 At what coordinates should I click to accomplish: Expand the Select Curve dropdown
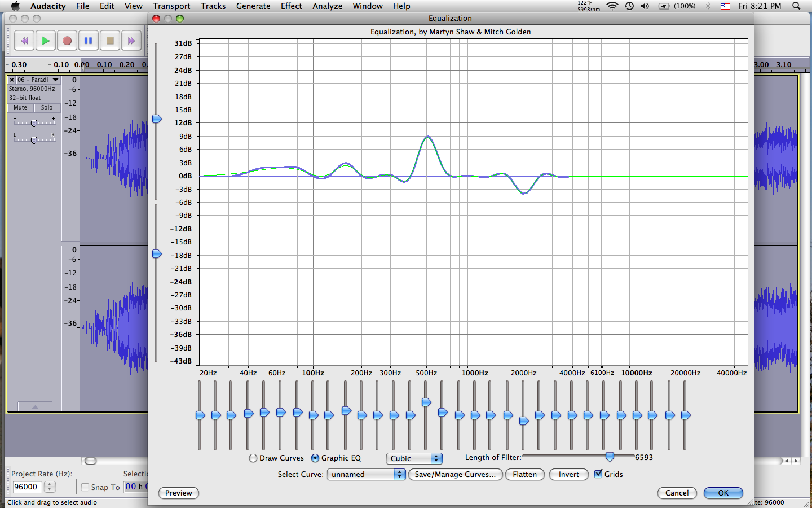tap(366, 474)
